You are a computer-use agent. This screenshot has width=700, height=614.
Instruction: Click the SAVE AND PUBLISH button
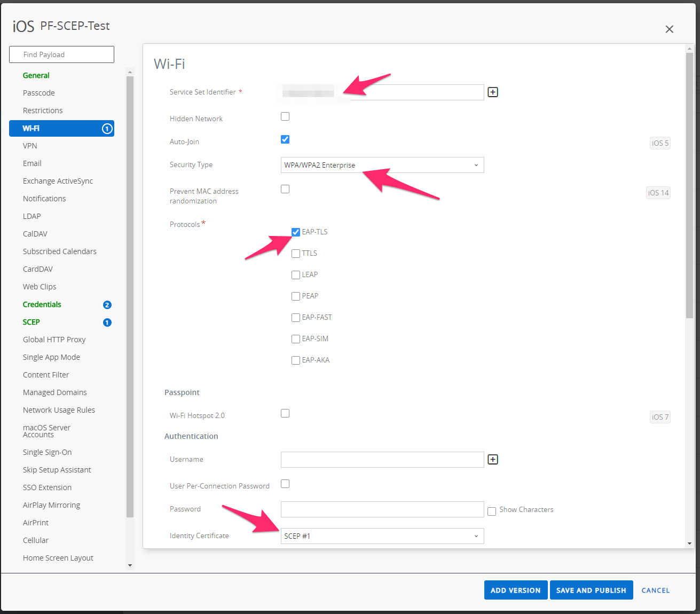click(x=591, y=590)
